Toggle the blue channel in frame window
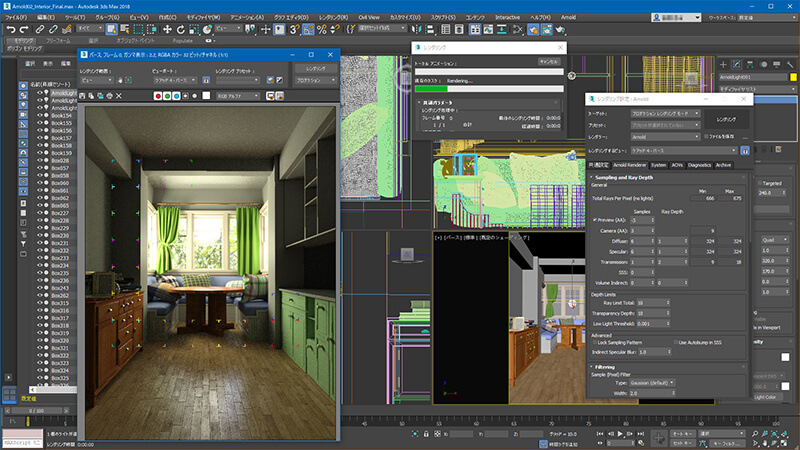This screenshot has width=800, height=450. tap(176, 95)
